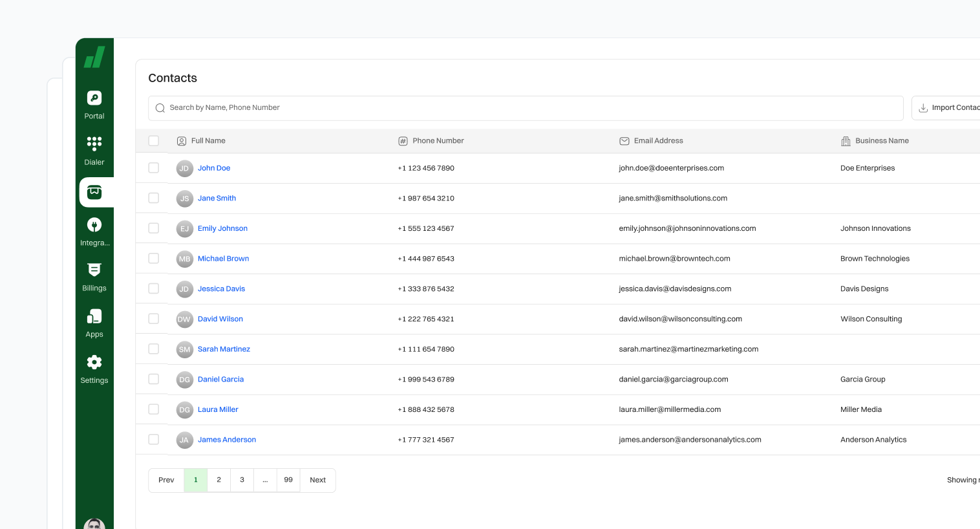Viewport: 980px width, 529px height.
Task: Toggle the select-all contacts checkbox
Action: [x=154, y=141]
